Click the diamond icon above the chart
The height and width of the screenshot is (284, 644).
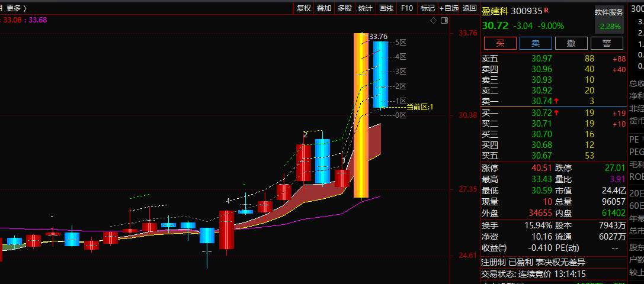click(x=433, y=20)
